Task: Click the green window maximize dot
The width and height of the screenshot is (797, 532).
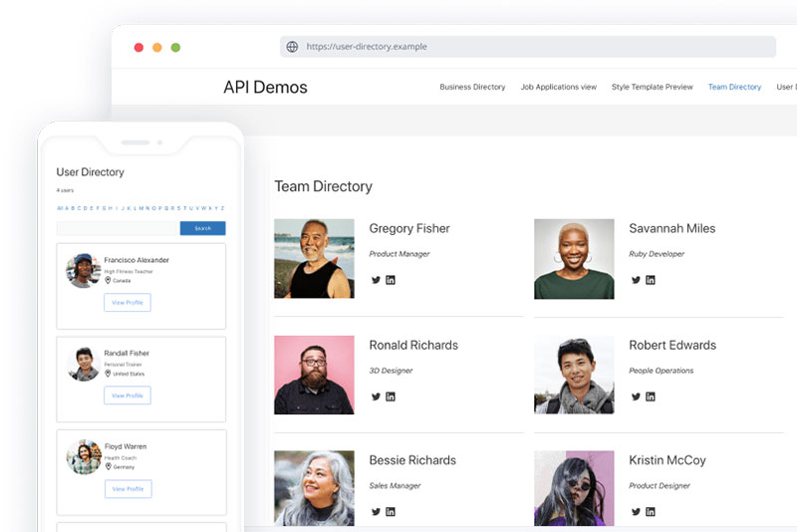Action: click(176, 47)
